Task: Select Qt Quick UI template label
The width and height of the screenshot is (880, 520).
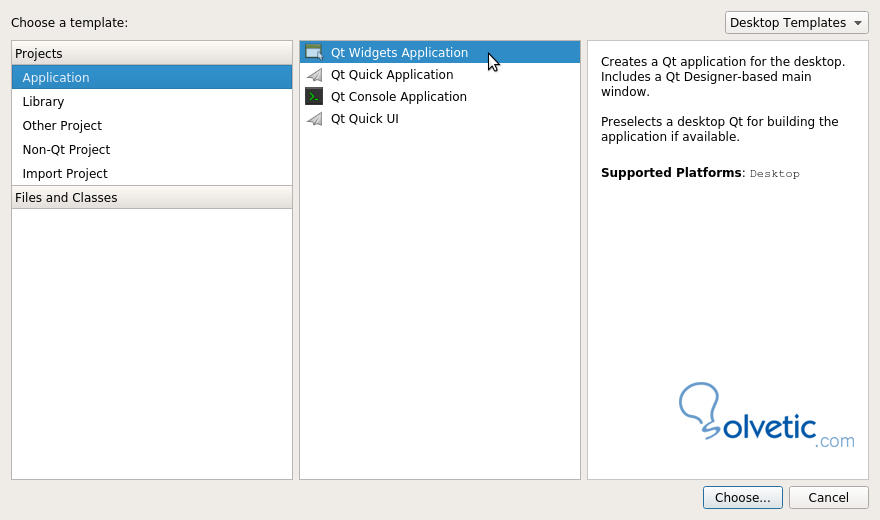Action: 365,119
